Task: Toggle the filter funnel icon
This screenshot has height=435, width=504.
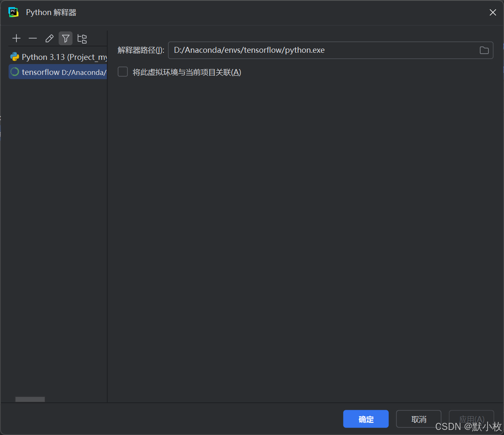Action: (x=66, y=39)
